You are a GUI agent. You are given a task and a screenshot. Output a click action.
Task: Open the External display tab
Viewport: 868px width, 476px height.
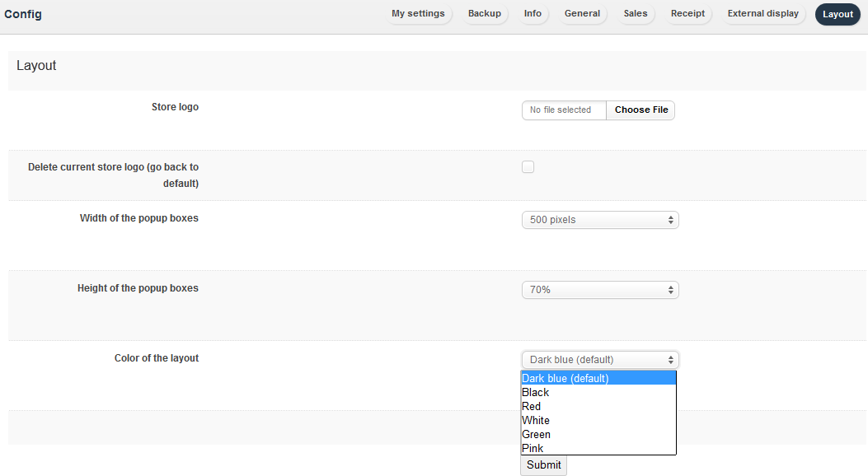coord(762,14)
